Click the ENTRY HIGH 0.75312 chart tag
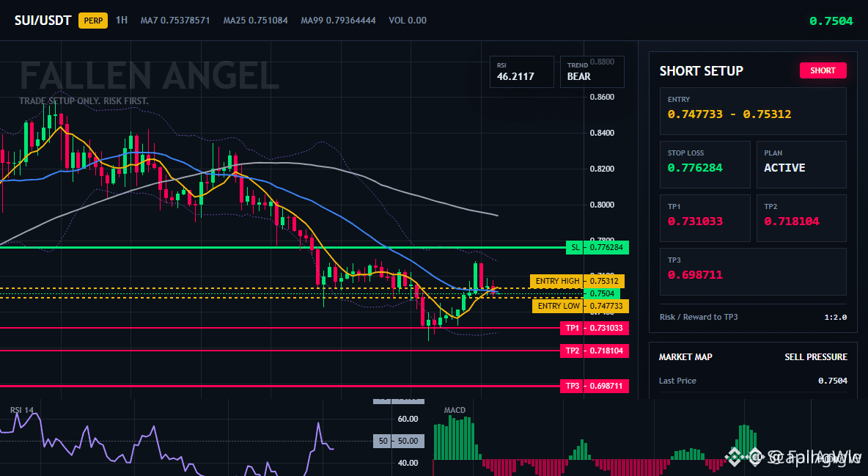The height and width of the screenshot is (476, 868). [578, 281]
